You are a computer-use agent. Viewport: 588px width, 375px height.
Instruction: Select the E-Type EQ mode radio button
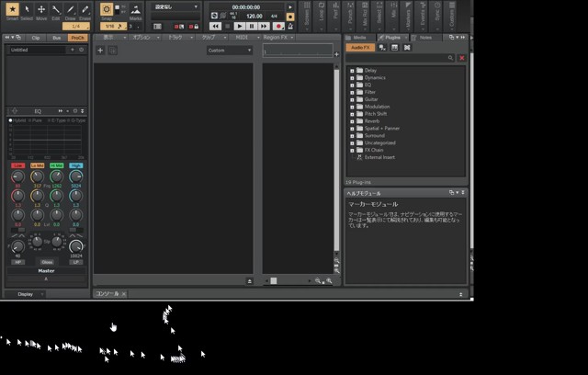pos(49,120)
